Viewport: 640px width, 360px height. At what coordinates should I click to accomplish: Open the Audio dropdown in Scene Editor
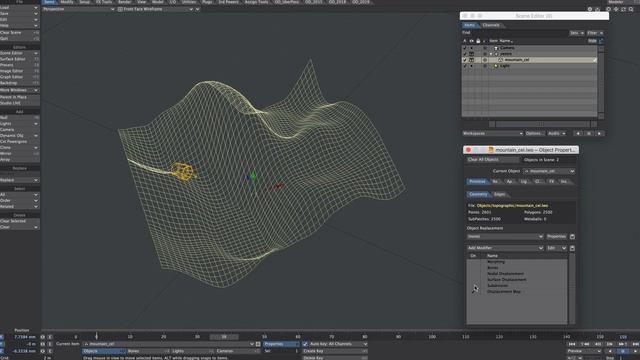click(x=557, y=133)
